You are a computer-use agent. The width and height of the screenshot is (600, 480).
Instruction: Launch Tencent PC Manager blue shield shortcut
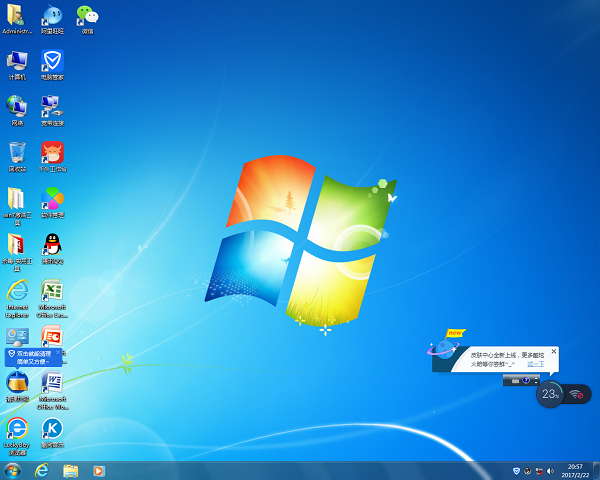point(52,61)
